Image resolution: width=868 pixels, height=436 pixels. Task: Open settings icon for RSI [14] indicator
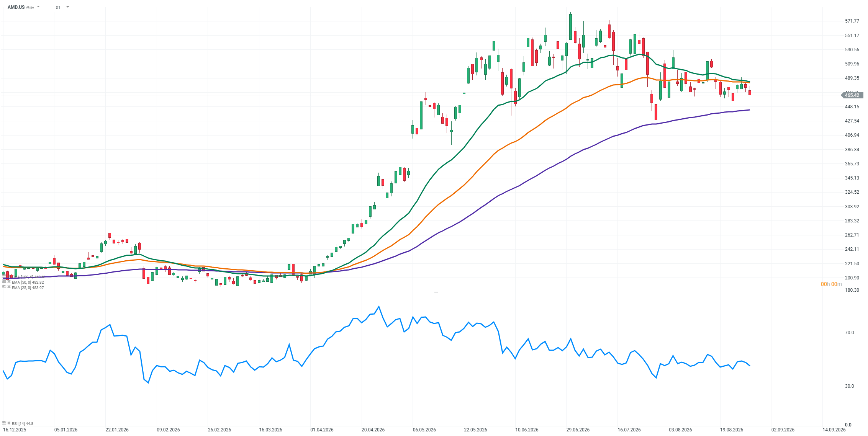pyautogui.click(x=4, y=423)
